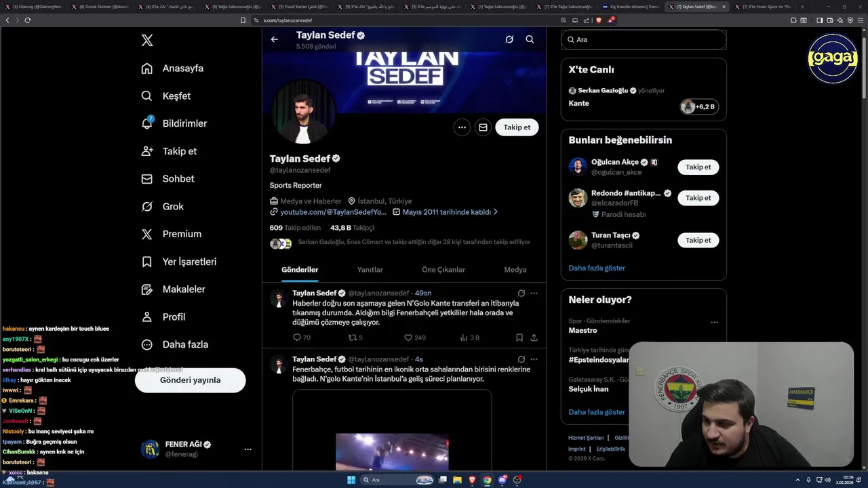This screenshot has height=488, width=868.
Task: Open #Epsteindosyaları trending topic
Action: tap(599, 360)
